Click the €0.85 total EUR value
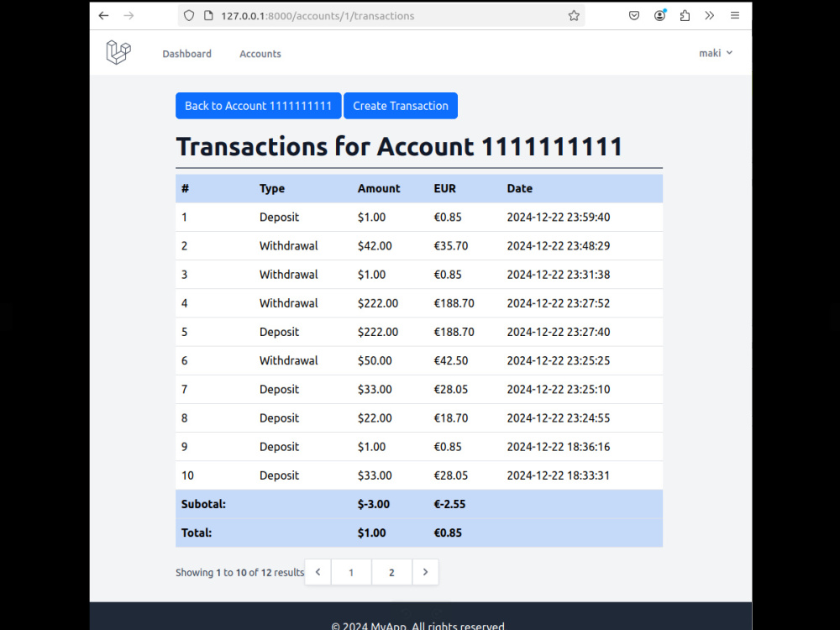840x630 pixels. (x=448, y=533)
